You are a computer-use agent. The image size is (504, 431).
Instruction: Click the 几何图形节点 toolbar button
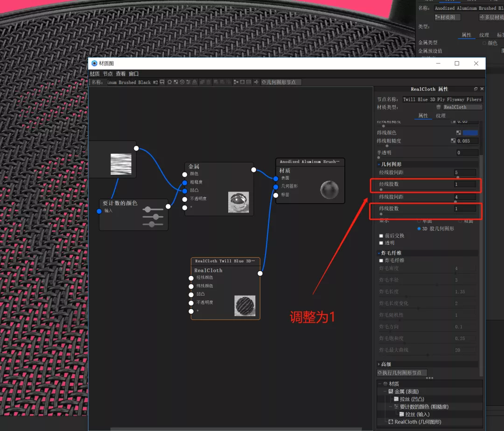pos(281,82)
